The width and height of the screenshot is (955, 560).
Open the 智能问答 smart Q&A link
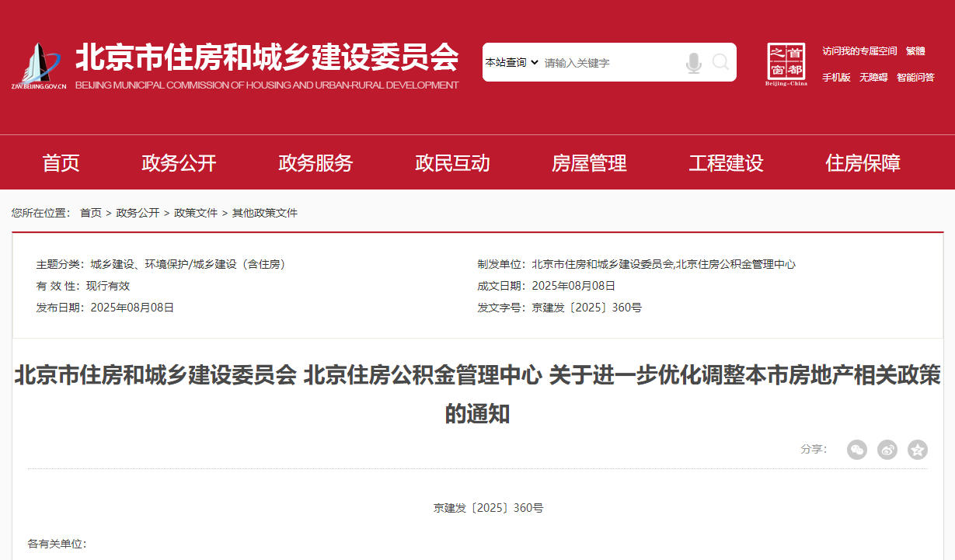click(x=915, y=78)
